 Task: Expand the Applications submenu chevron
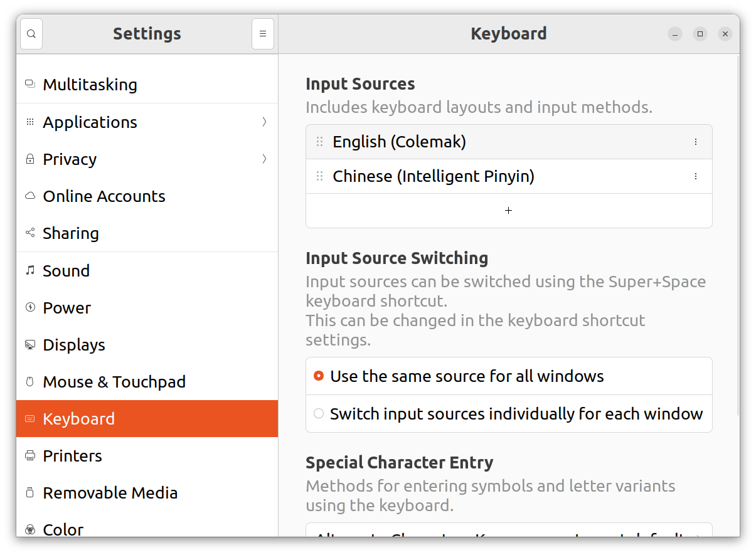[264, 122]
